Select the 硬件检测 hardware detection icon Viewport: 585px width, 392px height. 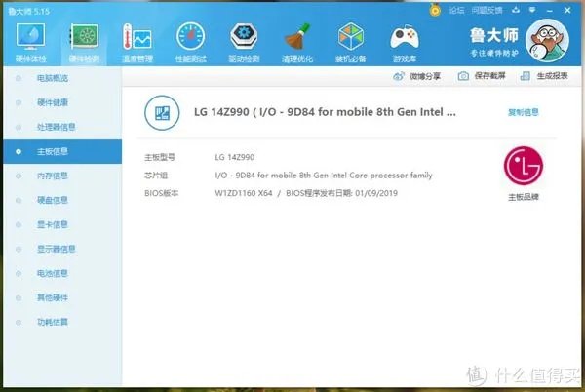84,36
